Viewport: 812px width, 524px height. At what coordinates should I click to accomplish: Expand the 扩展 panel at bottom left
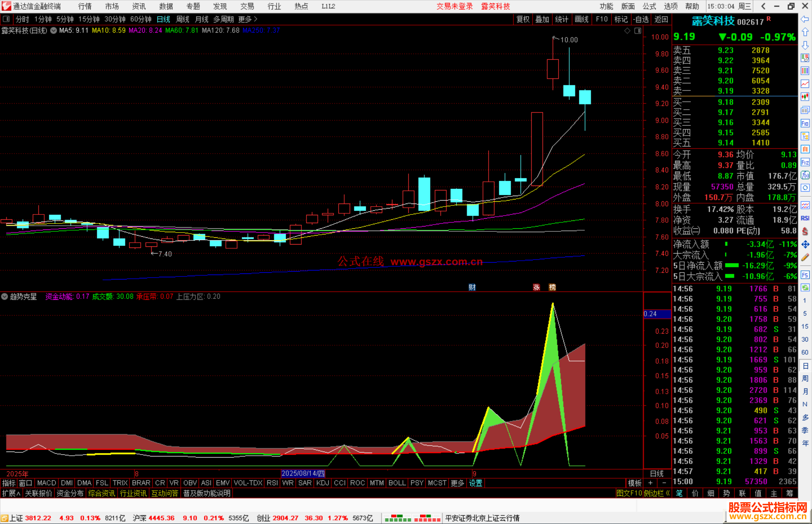coord(11,493)
